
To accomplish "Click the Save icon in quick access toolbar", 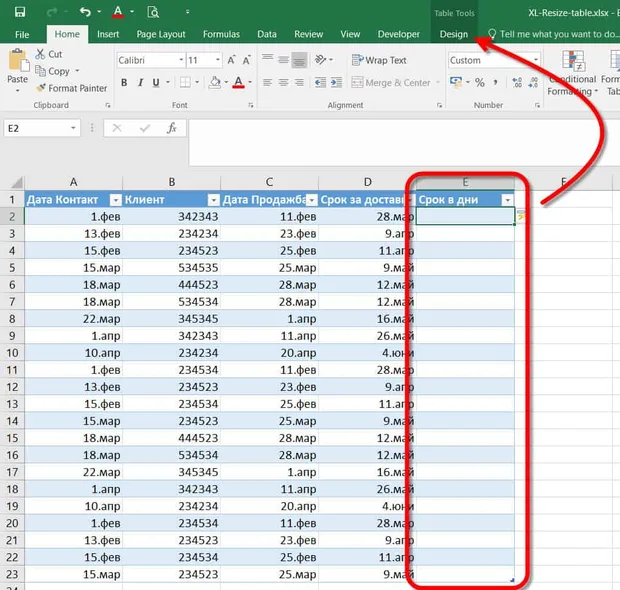I will point(20,12).
